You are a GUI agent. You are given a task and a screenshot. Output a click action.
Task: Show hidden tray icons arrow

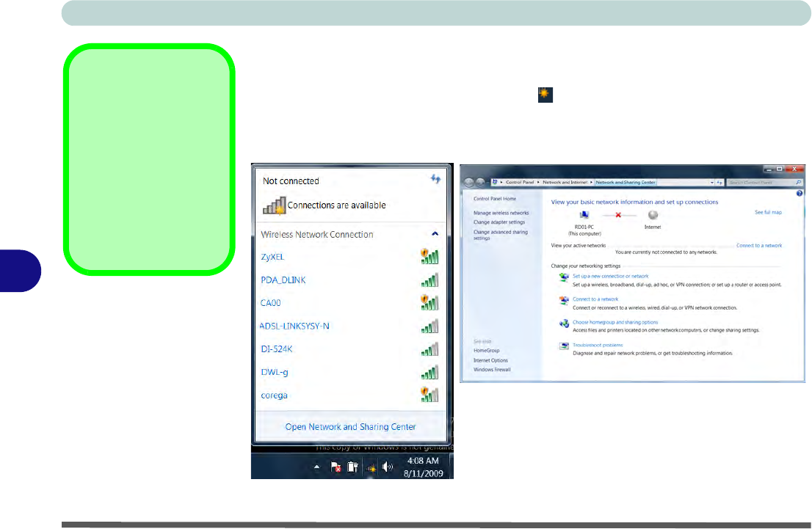[x=316, y=467]
